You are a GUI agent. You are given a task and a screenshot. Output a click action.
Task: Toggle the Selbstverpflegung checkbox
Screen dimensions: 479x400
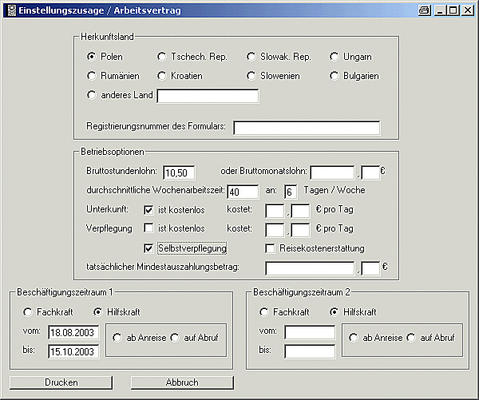148,248
